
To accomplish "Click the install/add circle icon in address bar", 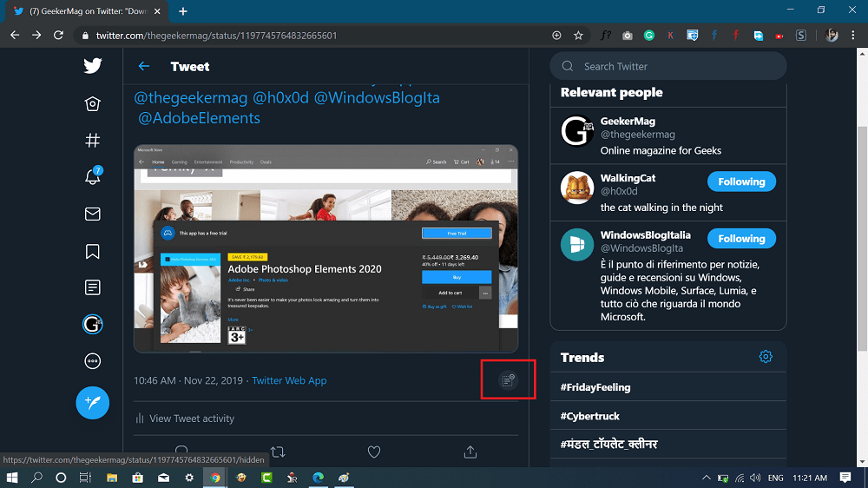I will pos(557,36).
